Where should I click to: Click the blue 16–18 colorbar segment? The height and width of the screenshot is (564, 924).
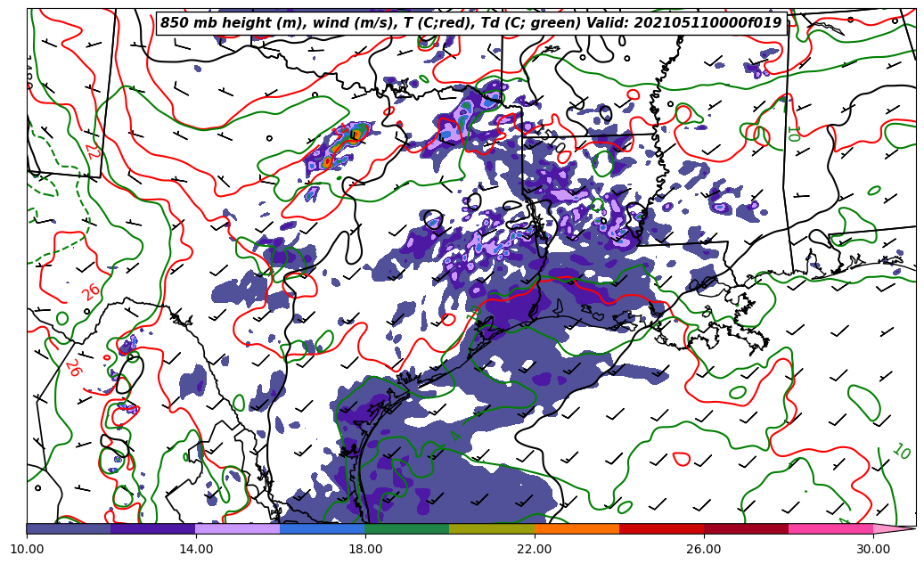tap(323, 528)
